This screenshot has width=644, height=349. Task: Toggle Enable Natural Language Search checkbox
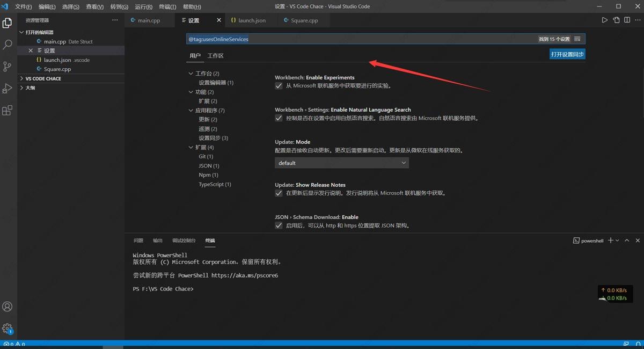(279, 118)
